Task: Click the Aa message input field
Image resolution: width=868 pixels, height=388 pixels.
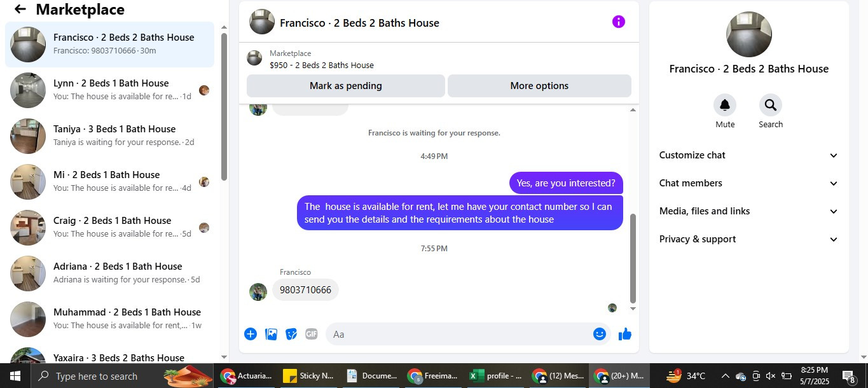Action: click(458, 334)
